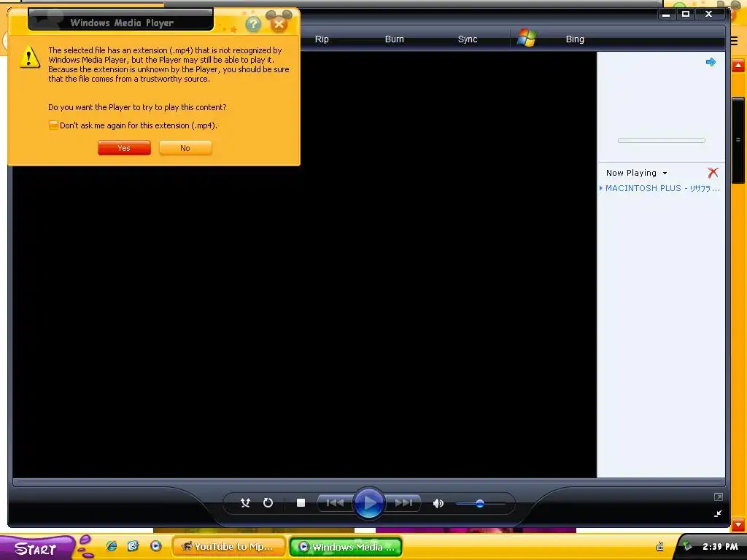
Task: Click the blue forward arrow in list pane
Action: click(711, 62)
